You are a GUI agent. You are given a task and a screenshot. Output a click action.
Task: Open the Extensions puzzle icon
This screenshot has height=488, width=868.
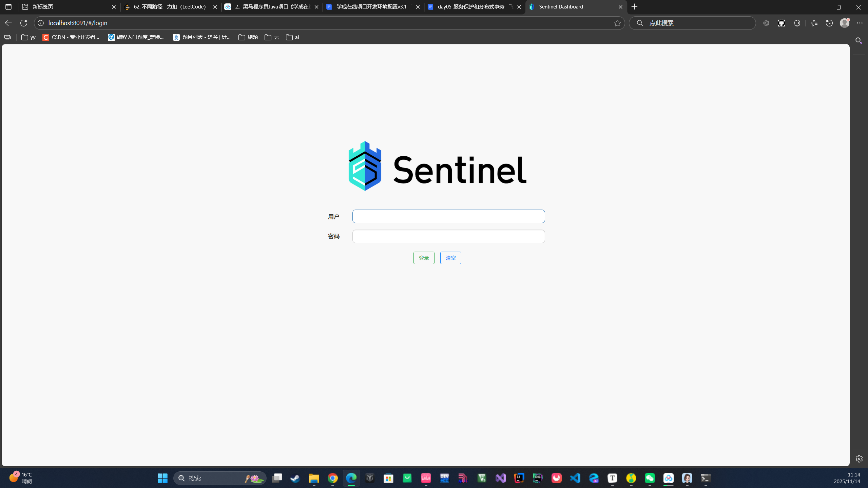pyautogui.click(x=797, y=23)
